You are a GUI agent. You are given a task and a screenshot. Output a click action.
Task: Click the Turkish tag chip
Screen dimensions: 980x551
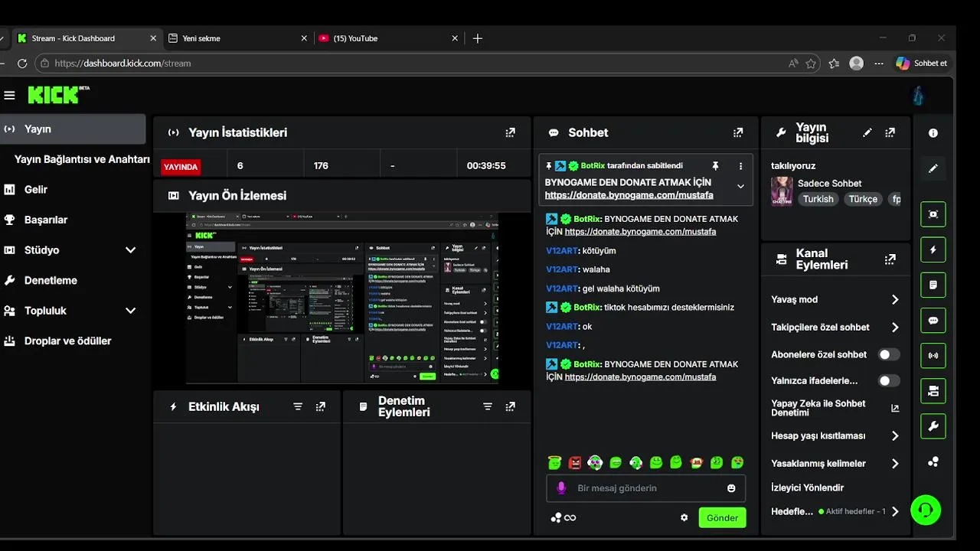click(818, 199)
